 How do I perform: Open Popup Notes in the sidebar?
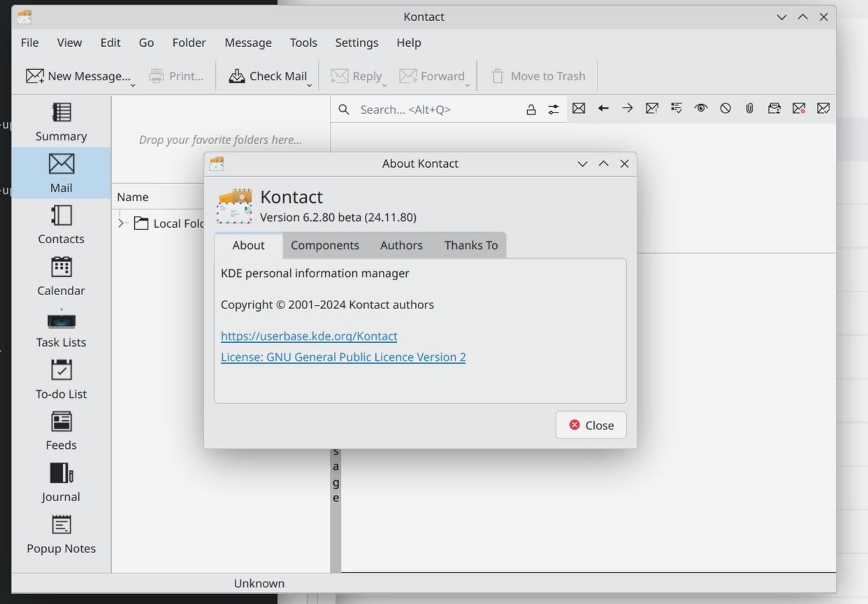point(62,534)
